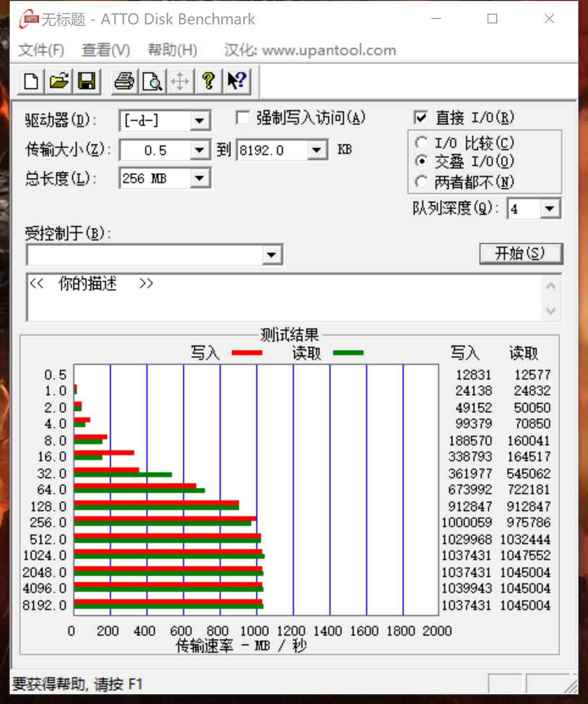This screenshot has width=588, height=704.
Task: Create a new benchmark file
Action: click(31, 81)
